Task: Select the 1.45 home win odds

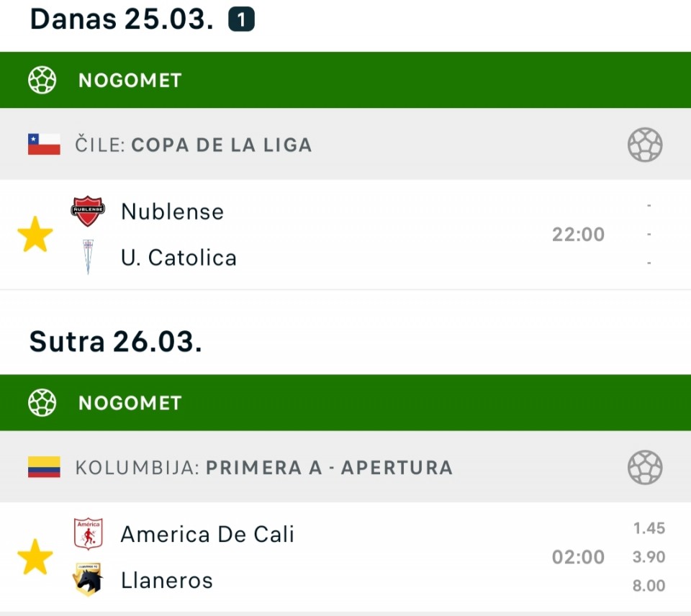Action: coord(649,528)
